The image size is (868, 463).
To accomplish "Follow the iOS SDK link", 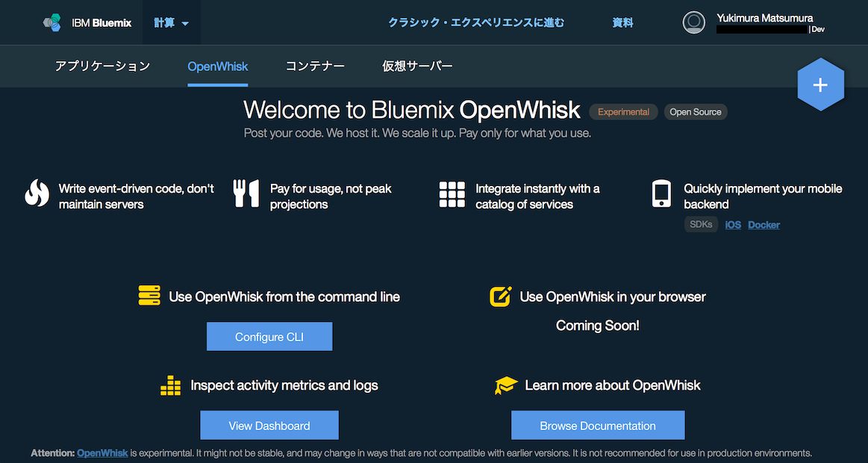I will click(733, 225).
